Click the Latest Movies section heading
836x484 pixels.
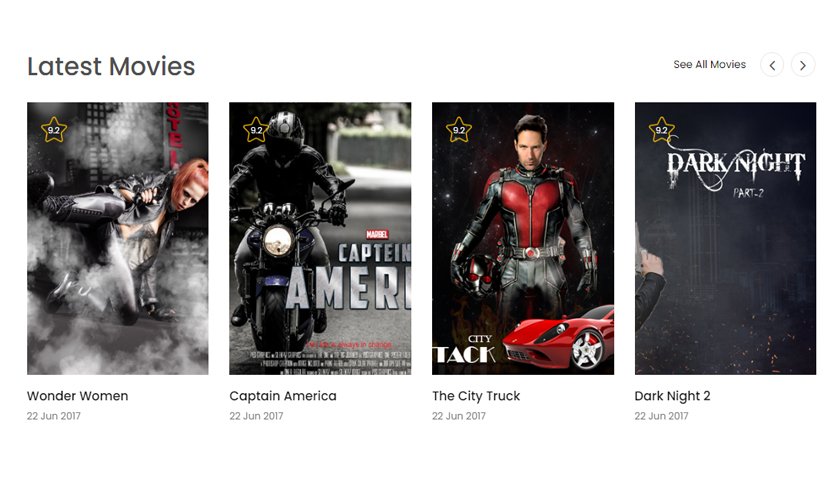pyautogui.click(x=111, y=67)
